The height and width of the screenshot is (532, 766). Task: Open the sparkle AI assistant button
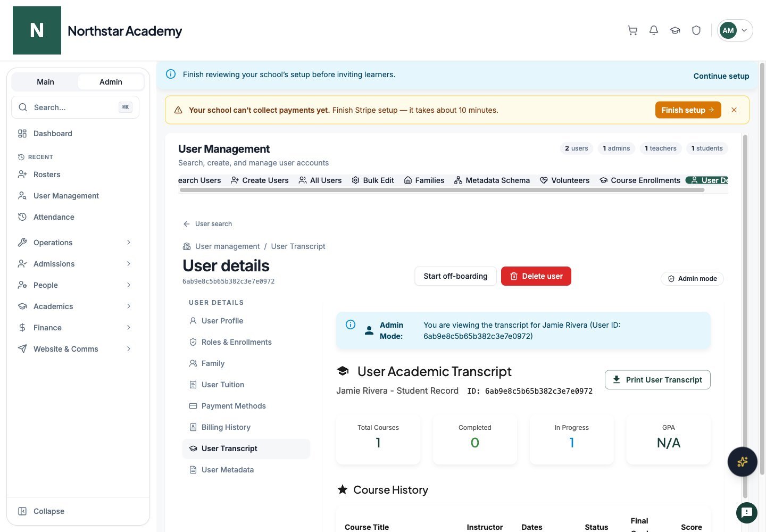coord(742,461)
